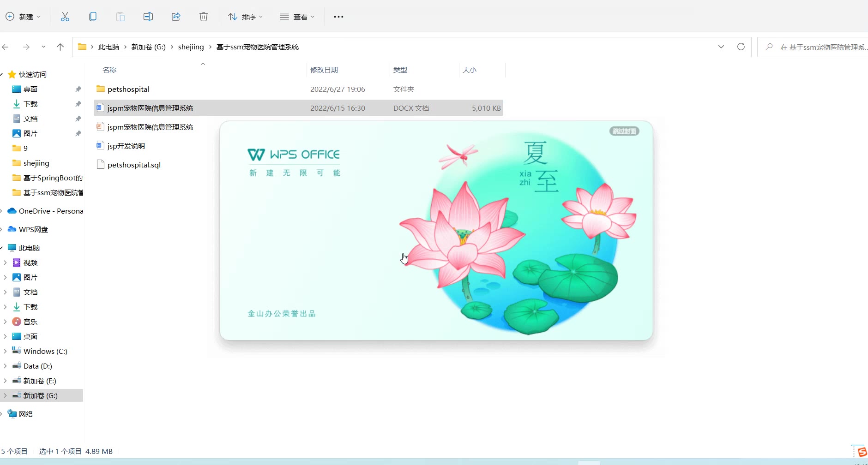Click the 跳过封面 skip cover button
The image size is (868, 465).
click(624, 131)
